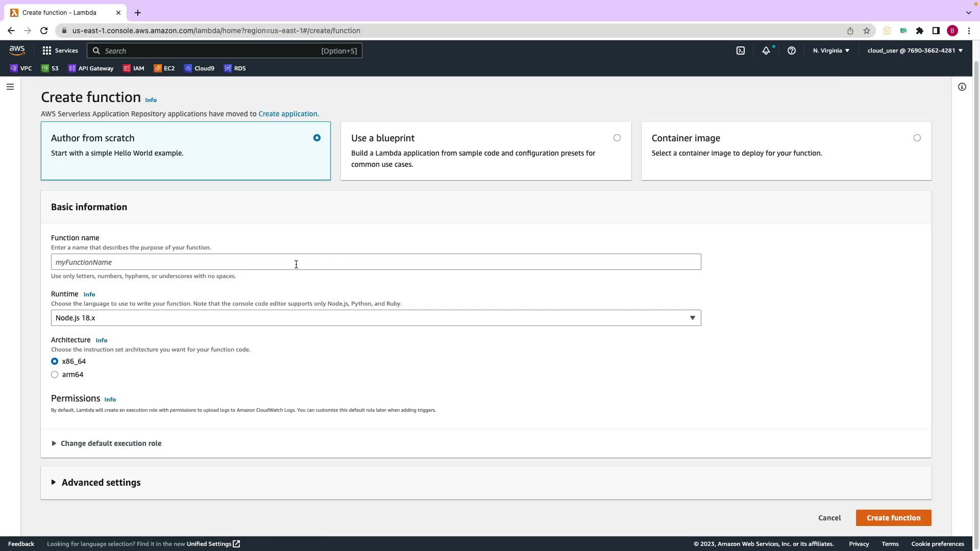The width and height of the screenshot is (980, 551).
Task: Open the CloudShell terminal icon
Action: click(741, 51)
